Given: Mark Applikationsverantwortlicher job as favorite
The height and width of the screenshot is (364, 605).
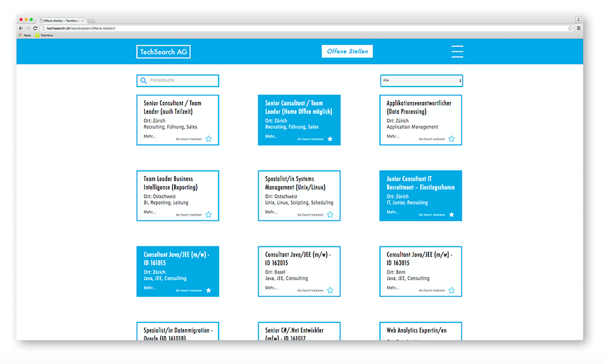Looking at the screenshot, I should point(452,139).
